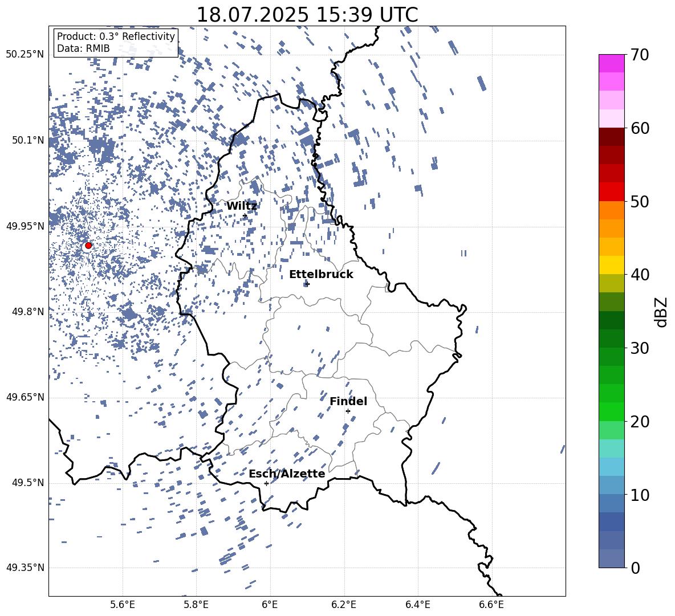The height and width of the screenshot is (616, 675).
Task: Click the longitude label '6.4°E'
Action: [x=418, y=605]
